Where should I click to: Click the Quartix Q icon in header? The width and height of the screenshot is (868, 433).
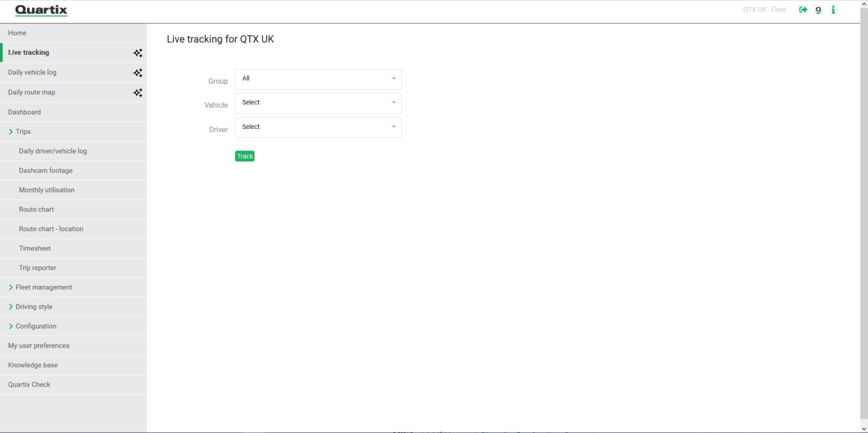pos(818,10)
